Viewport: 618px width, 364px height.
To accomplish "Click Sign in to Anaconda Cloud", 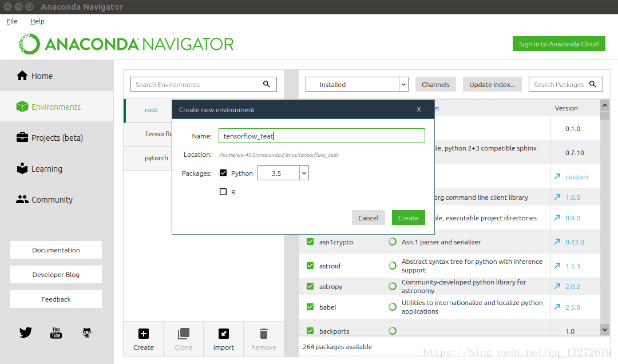I will point(559,43).
